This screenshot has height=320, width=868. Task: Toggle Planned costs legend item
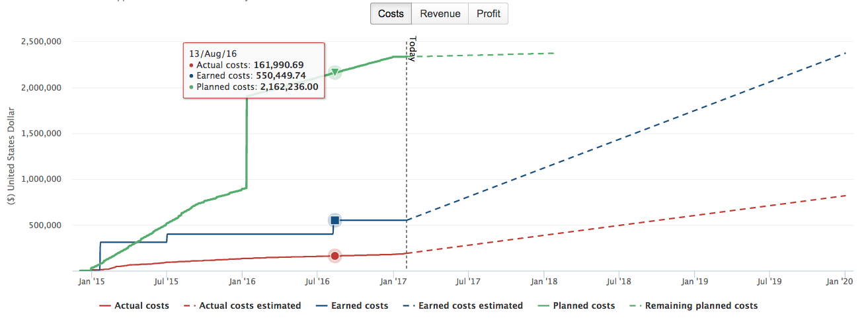(584, 305)
